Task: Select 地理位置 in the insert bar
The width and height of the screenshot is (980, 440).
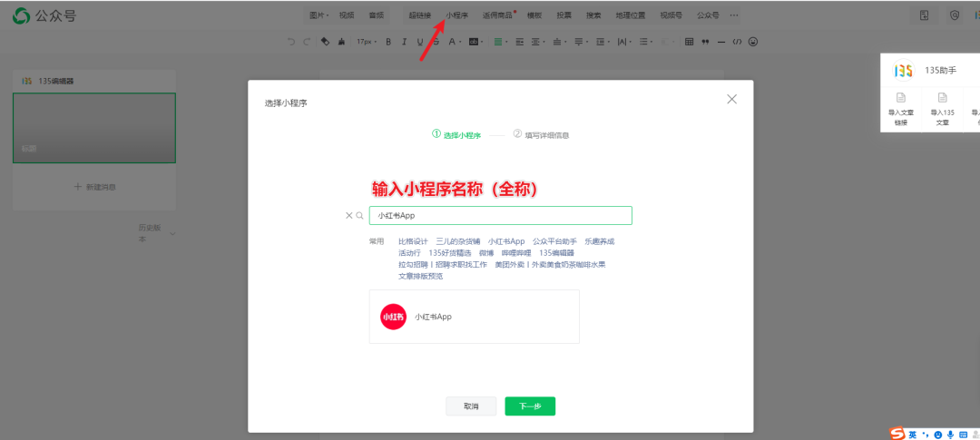Action: (x=630, y=15)
